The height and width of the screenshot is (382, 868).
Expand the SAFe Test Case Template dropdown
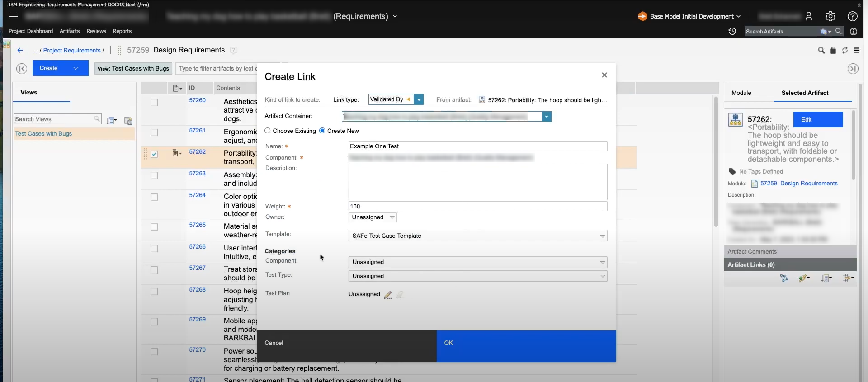point(602,236)
